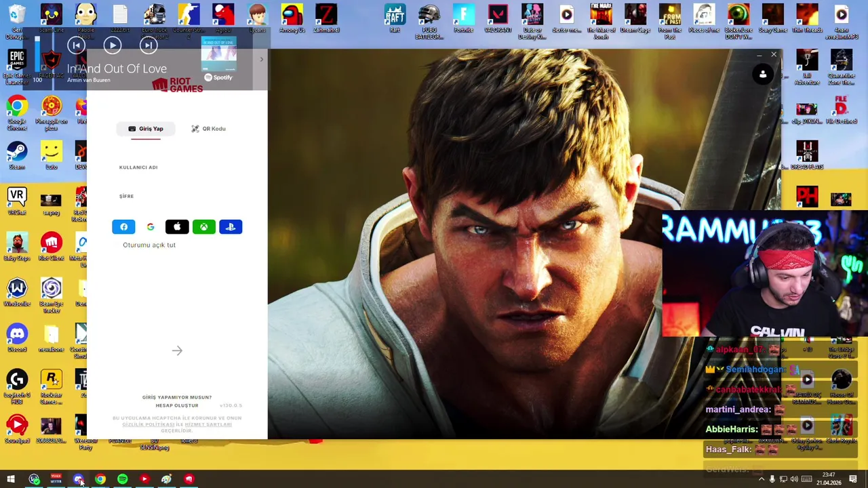Open GİRİŞ YAPAMIYOR MUSUN? help link
Image resolution: width=868 pixels, height=488 pixels.
coord(177,397)
